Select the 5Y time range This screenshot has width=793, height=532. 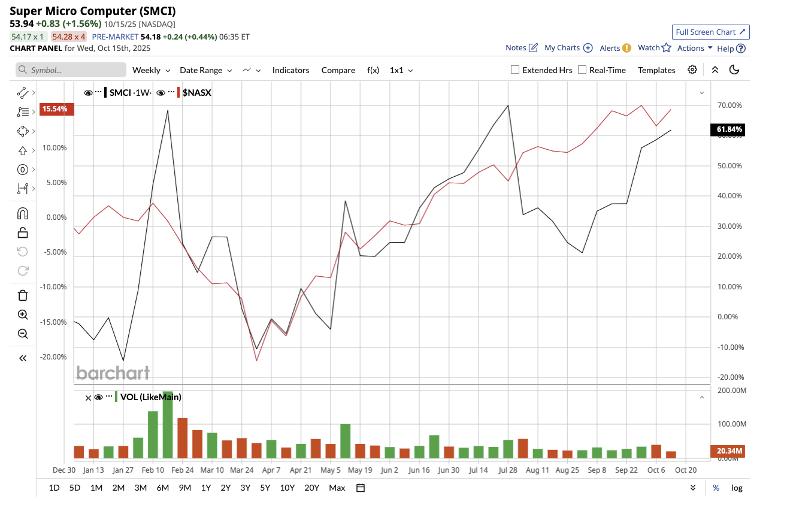tap(265, 488)
